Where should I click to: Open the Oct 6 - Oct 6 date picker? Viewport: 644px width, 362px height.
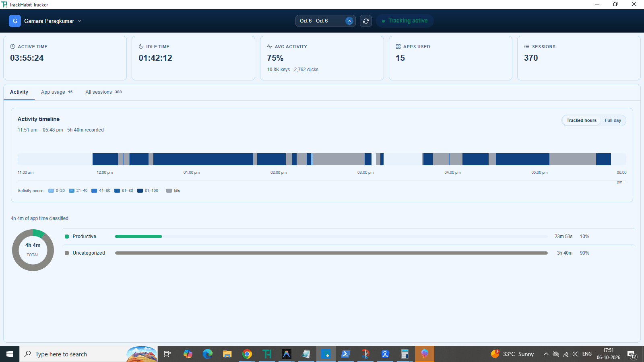325,21
